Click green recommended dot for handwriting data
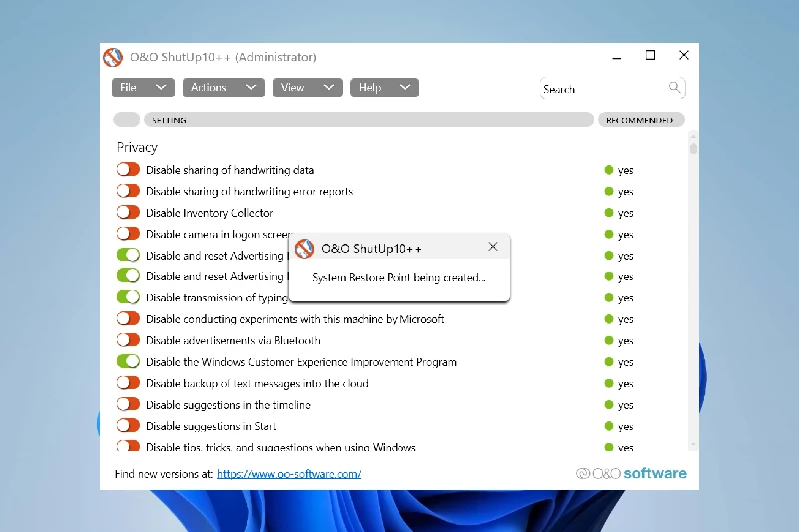 [608, 170]
